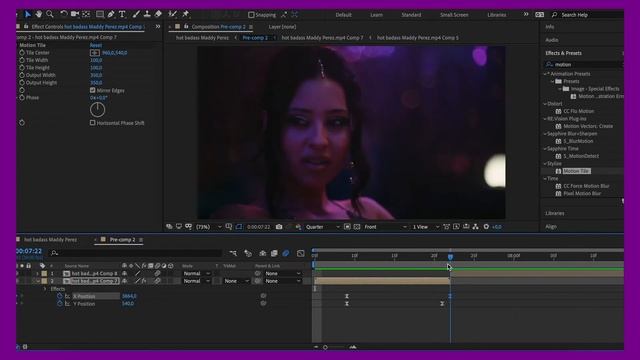Image resolution: width=640 pixels, height=360 pixels.
Task: Switch to Libraries workspace
Action: (x=497, y=15)
